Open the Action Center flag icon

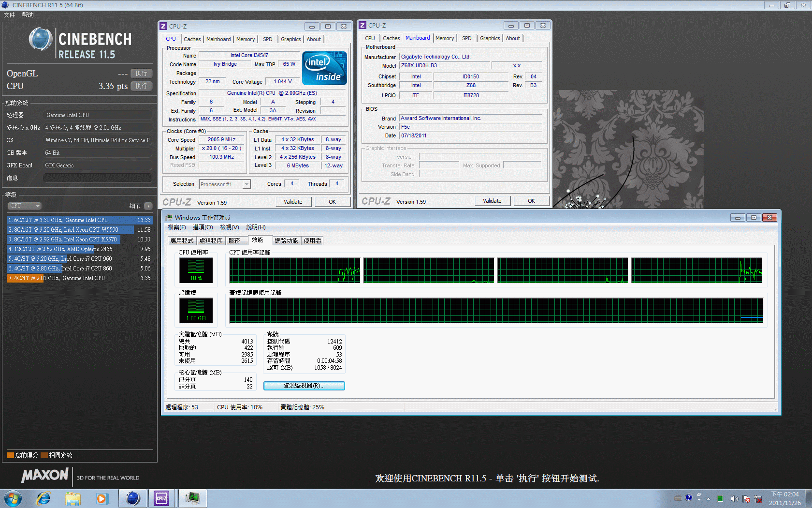746,499
